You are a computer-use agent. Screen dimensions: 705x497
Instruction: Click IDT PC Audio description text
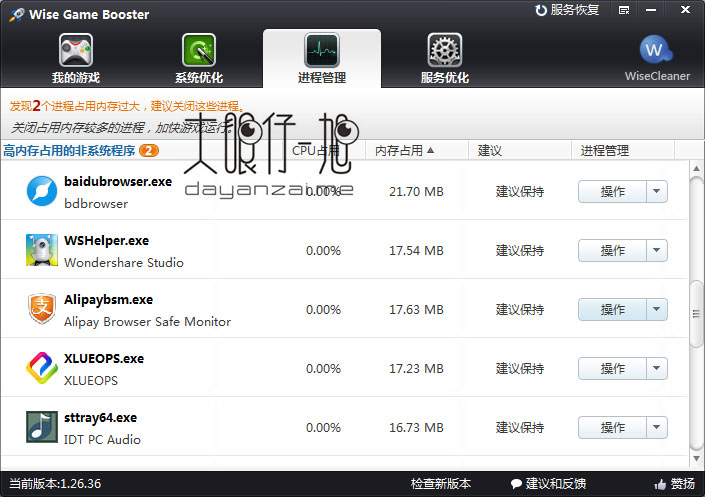click(102, 439)
